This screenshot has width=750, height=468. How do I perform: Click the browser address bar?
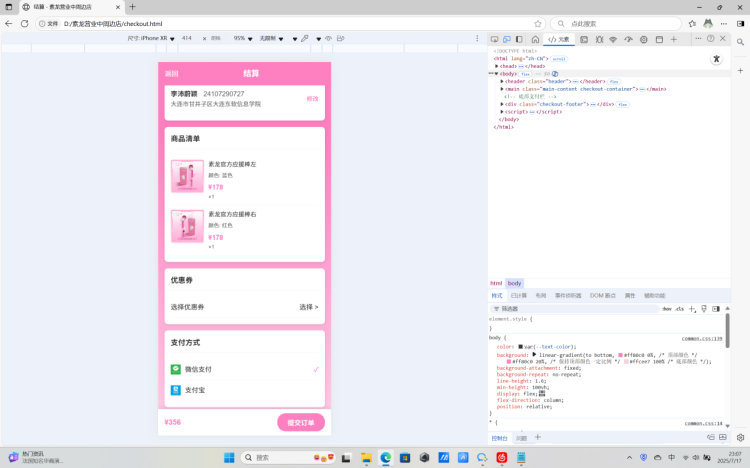(x=292, y=23)
